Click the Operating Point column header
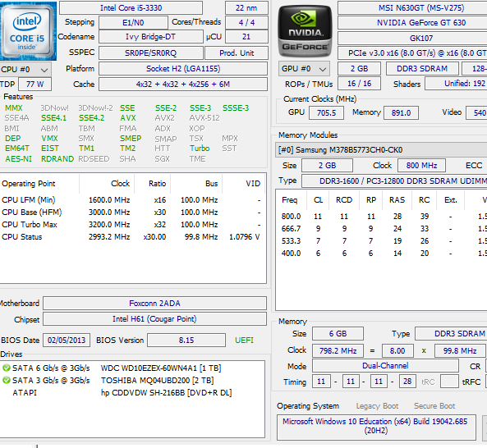Image resolution: width=487 pixels, height=448 pixels. [x=39, y=184]
